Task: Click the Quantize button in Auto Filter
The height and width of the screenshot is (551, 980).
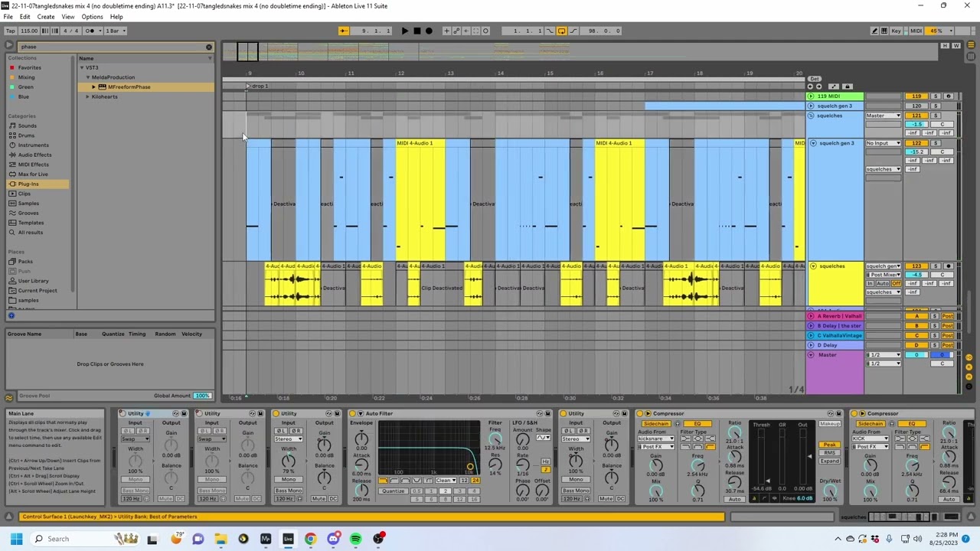Action: (x=393, y=491)
